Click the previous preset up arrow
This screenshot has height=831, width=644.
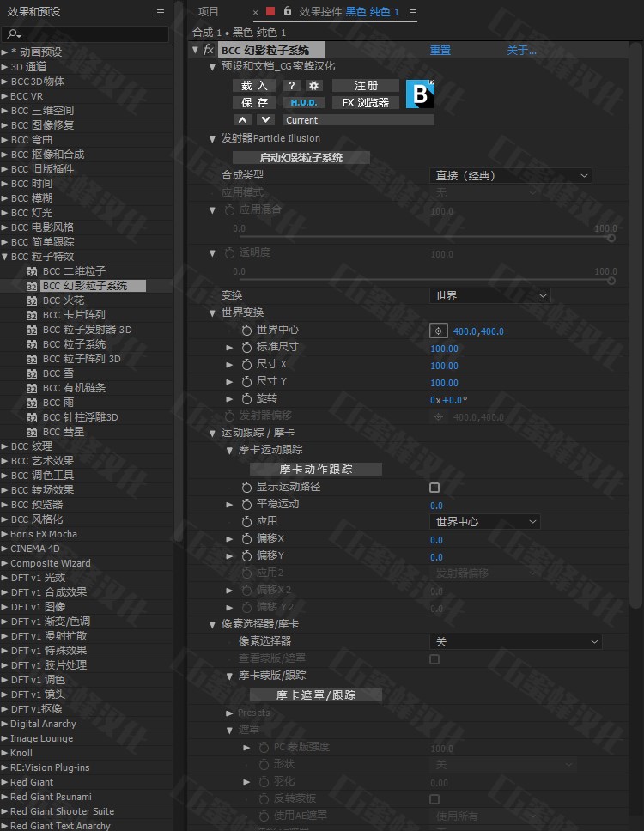coord(242,120)
